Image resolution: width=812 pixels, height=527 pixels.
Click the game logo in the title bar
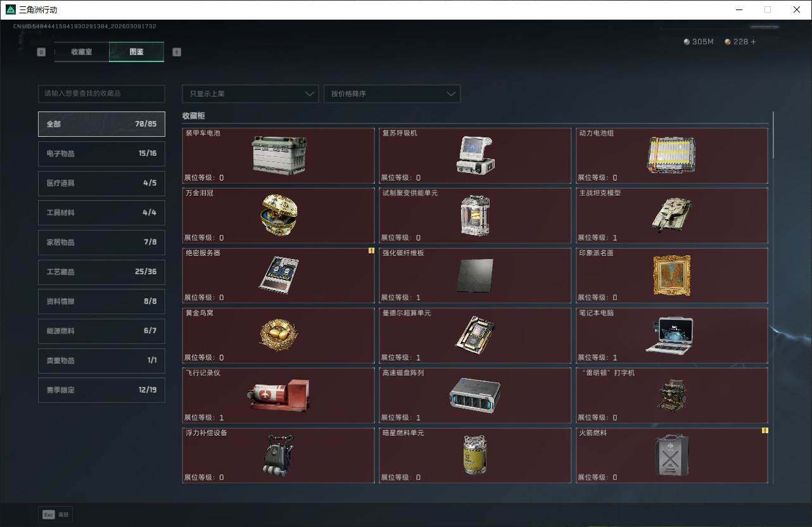(9, 10)
